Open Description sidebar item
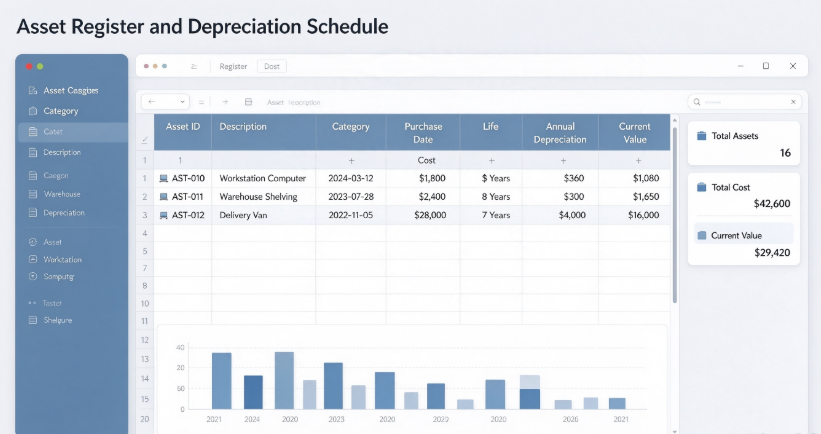Image resolution: width=821 pixels, height=434 pixels. 54,152
